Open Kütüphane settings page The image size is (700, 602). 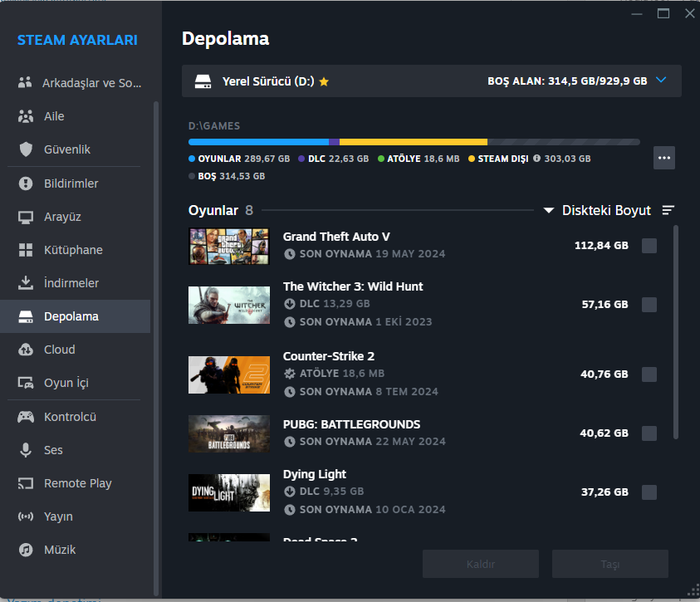pyautogui.click(x=75, y=250)
